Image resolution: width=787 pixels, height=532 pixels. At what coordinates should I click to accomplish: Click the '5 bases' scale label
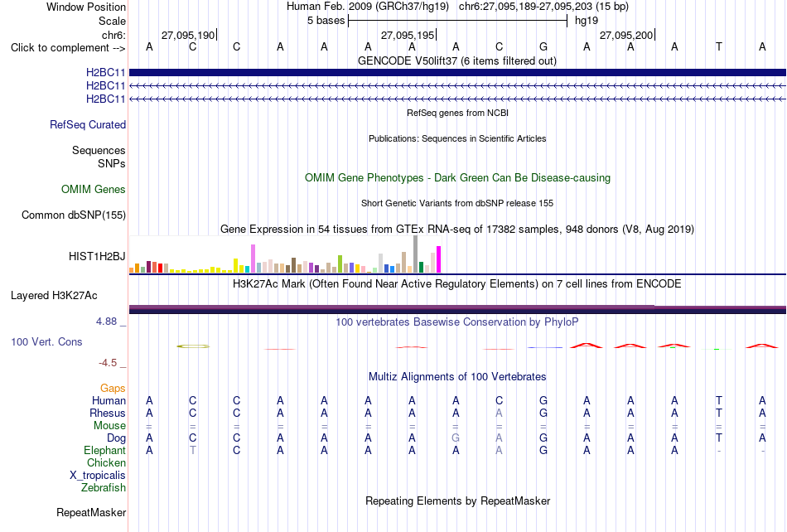[x=326, y=21]
